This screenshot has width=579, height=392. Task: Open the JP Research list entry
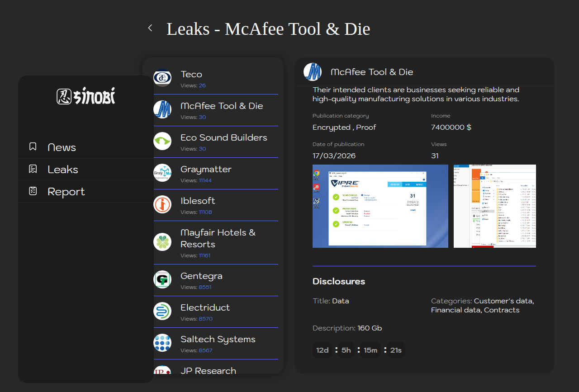pos(208,370)
